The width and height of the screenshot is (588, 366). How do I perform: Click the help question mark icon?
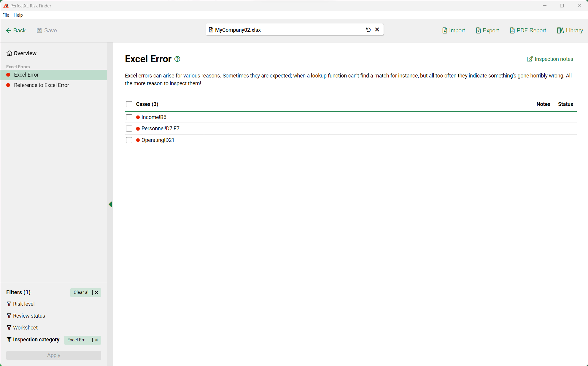(177, 59)
